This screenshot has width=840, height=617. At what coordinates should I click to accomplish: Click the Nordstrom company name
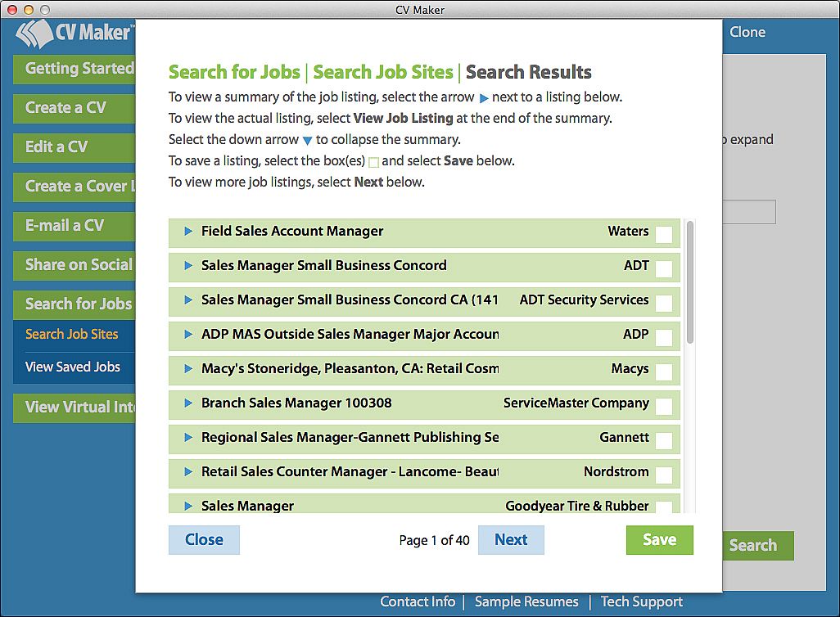coord(616,472)
